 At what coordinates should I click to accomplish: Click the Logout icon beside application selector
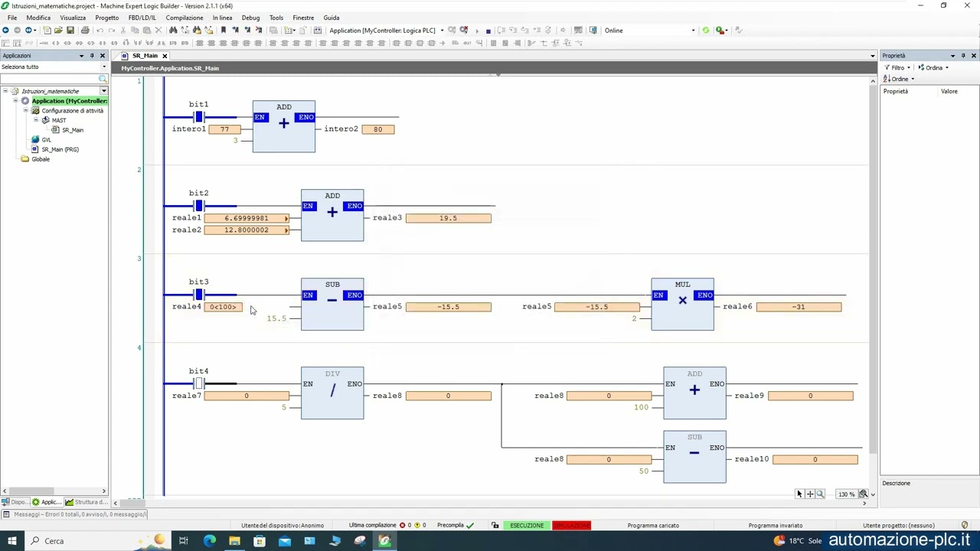(464, 31)
